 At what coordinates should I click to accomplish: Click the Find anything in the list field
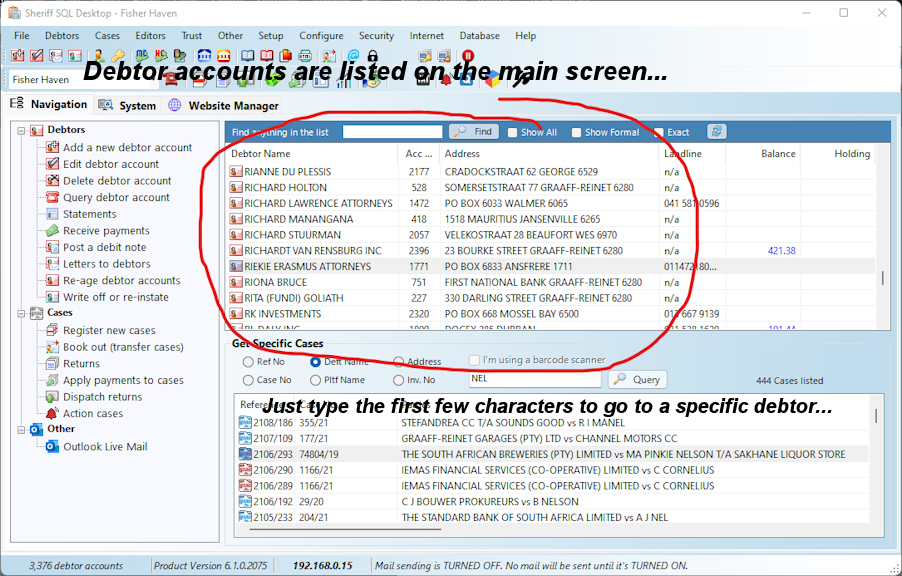coord(392,132)
